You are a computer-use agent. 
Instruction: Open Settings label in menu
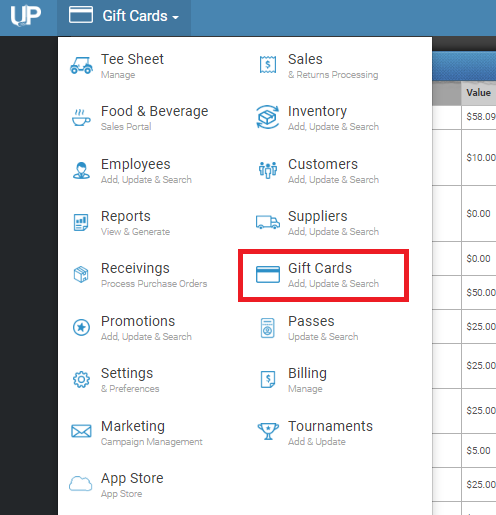[127, 373]
